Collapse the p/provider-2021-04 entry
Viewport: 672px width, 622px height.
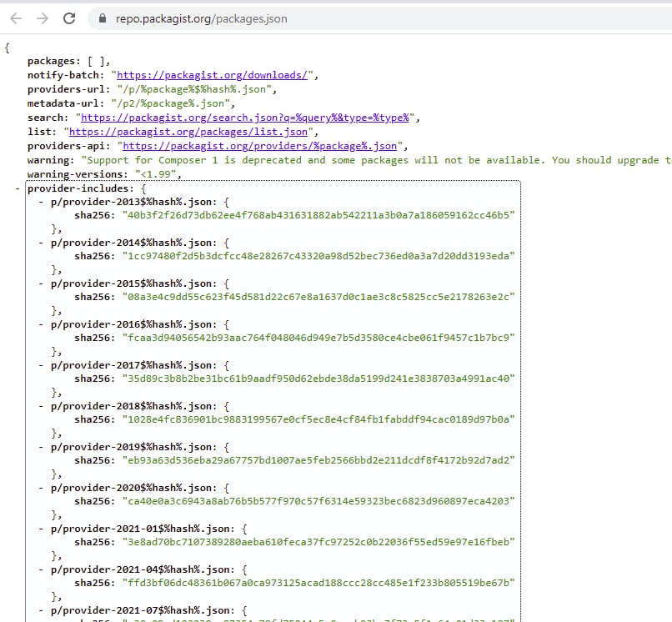tap(41, 569)
